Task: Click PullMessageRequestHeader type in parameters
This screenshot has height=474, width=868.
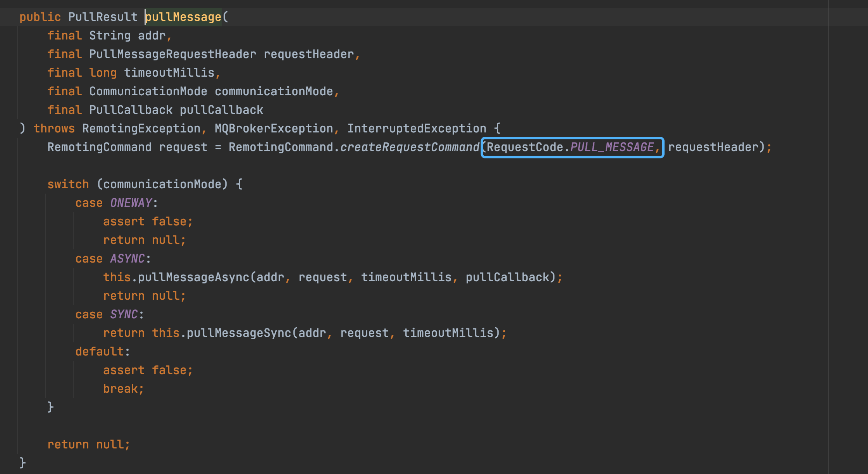Action: pyautogui.click(x=172, y=54)
